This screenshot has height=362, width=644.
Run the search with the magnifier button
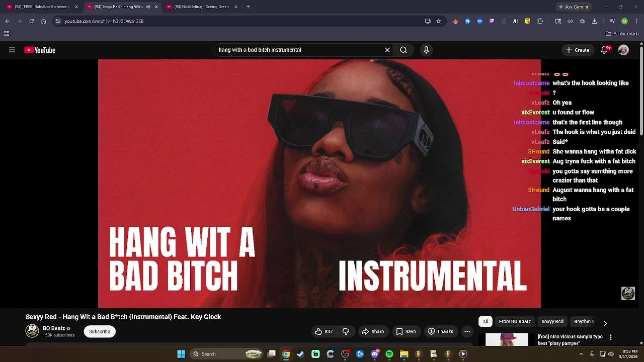click(x=404, y=50)
